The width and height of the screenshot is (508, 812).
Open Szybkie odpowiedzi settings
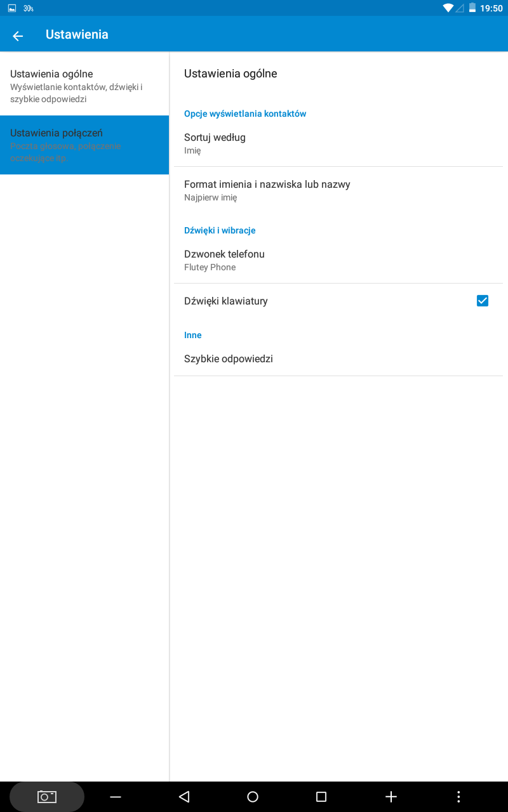click(x=338, y=358)
